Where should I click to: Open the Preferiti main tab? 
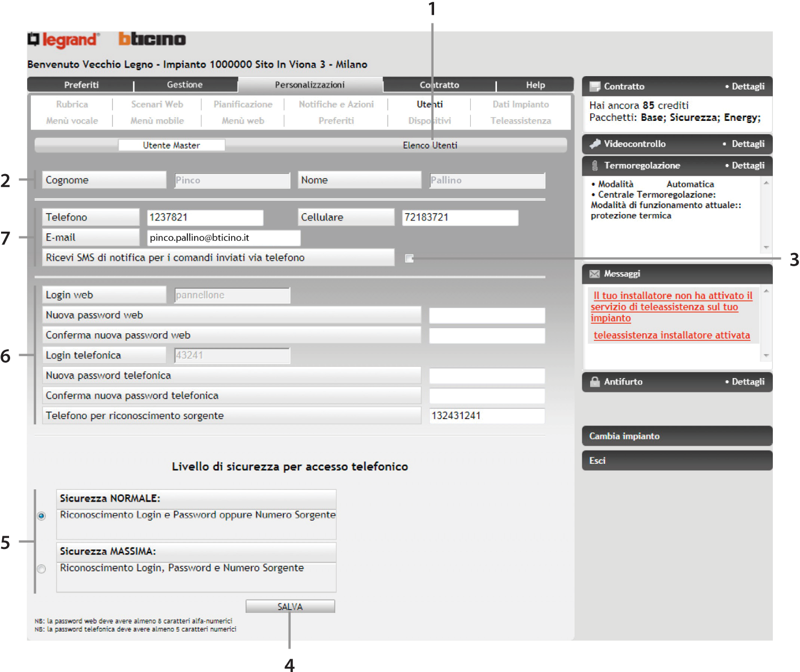point(81,85)
